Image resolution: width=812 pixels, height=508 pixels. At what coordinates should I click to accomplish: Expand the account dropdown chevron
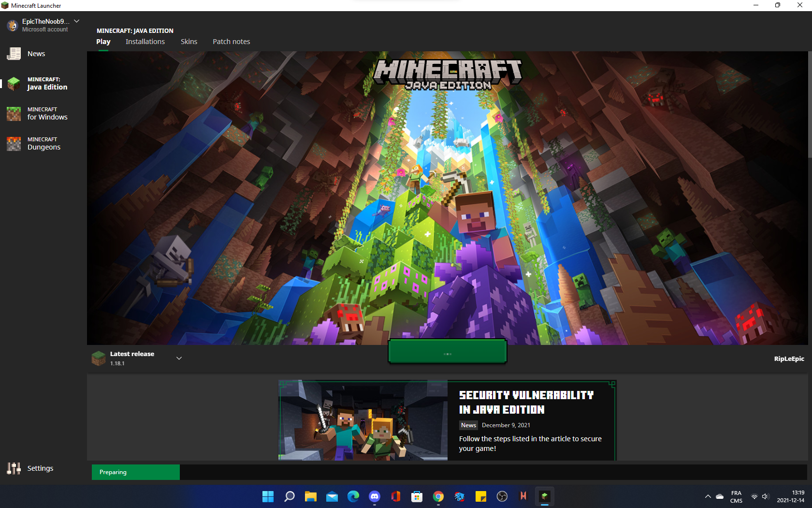point(76,21)
